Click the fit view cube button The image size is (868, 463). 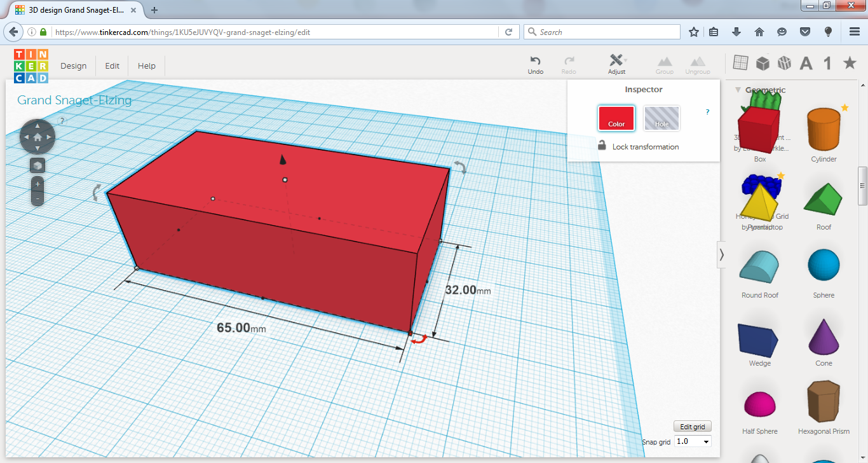pyautogui.click(x=37, y=165)
